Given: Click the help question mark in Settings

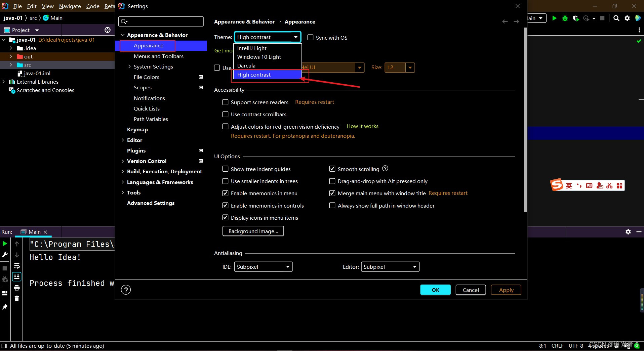Looking at the screenshot, I should [x=126, y=290].
